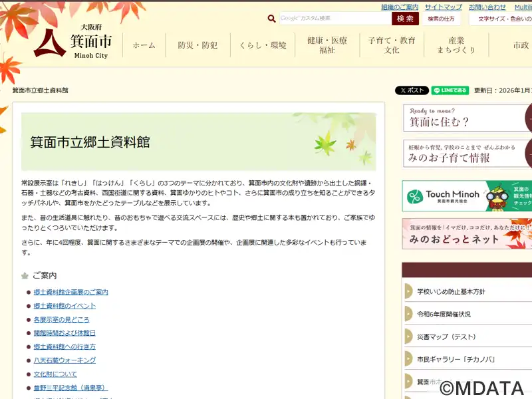Follow the 開館時間および休館日 link
The width and height of the screenshot is (532, 399).
point(65,332)
